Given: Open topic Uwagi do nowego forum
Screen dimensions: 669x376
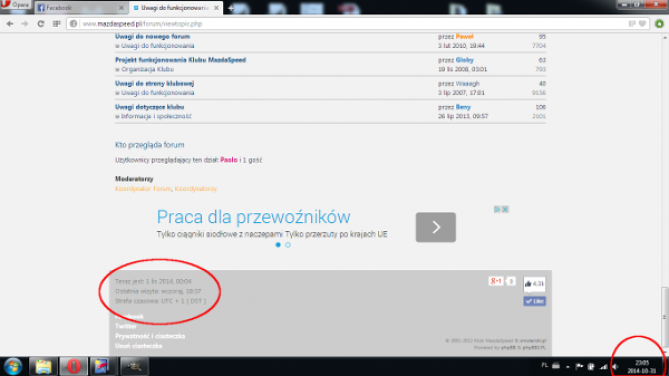Looking at the screenshot, I should (152, 37).
